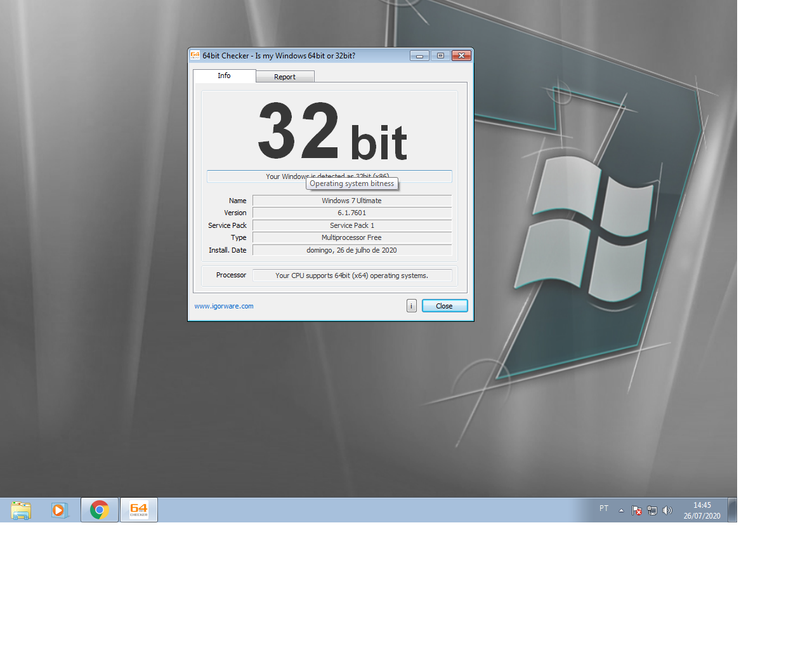Maximize the 64bit Checker window
This screenshot has width=812, height=650.
[x=440, y=56]
